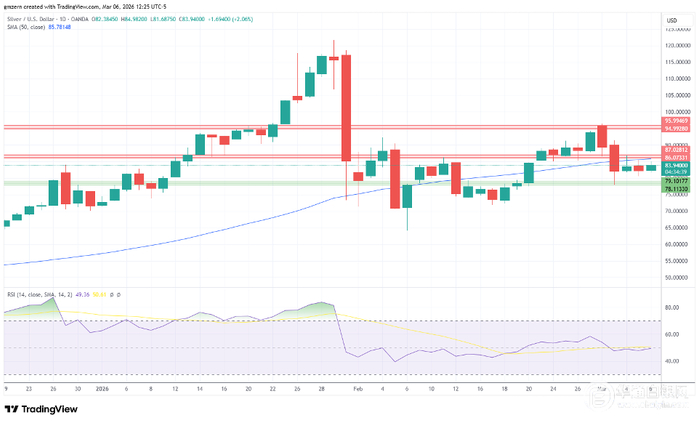Image resolution: width=700 pixels, height=423 pixels.
Task: Open the SMA (50, close) indicator legend
Action: (26, 27)
